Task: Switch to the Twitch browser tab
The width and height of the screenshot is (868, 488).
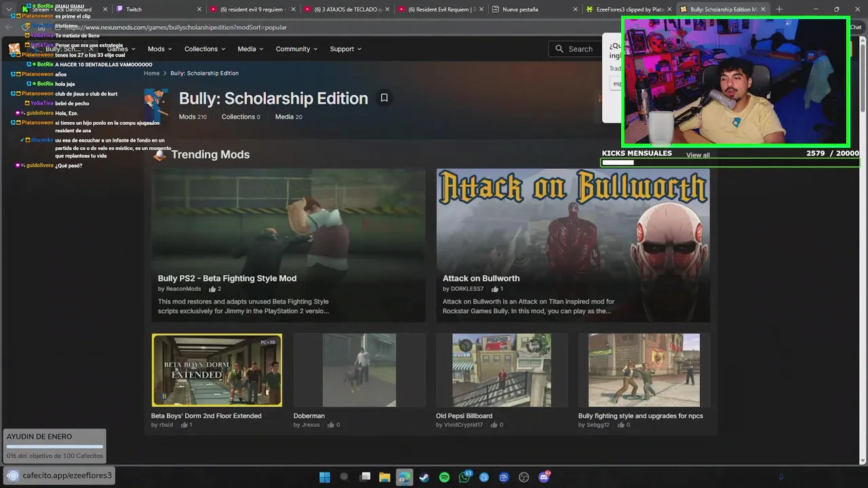Action: pos(159,9)
